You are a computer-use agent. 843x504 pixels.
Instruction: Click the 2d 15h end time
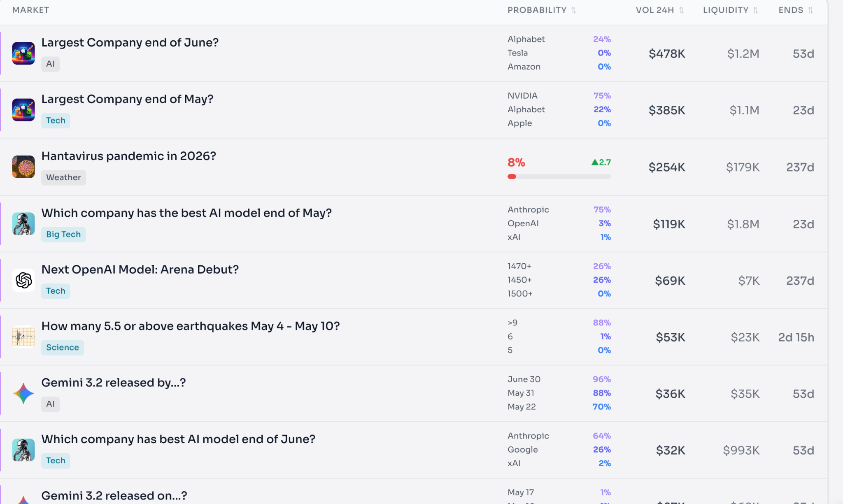point(796,337)
